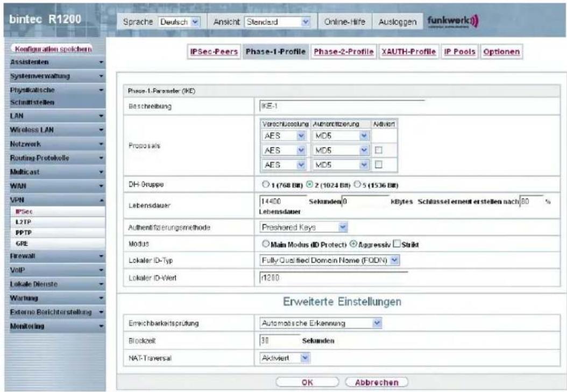Choose Main Modus (ID Protect) radio
This screenshot has width=567, height=392.
click(266, 244)
